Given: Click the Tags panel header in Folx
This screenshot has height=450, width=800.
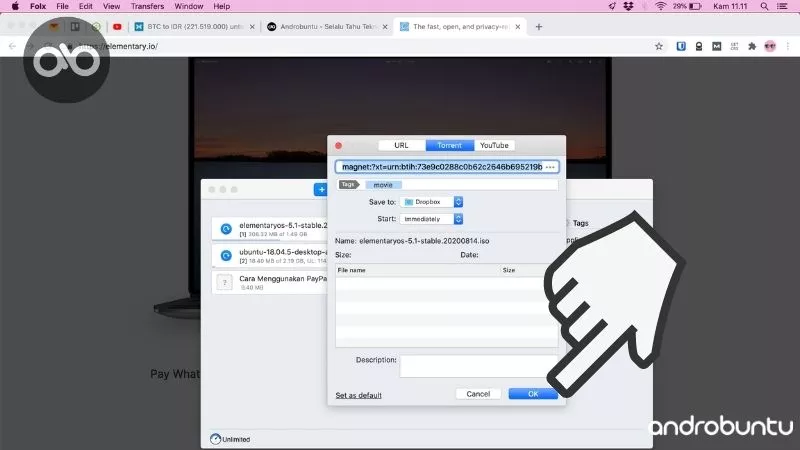Looking at the screenshot, I should coord(580,223).
